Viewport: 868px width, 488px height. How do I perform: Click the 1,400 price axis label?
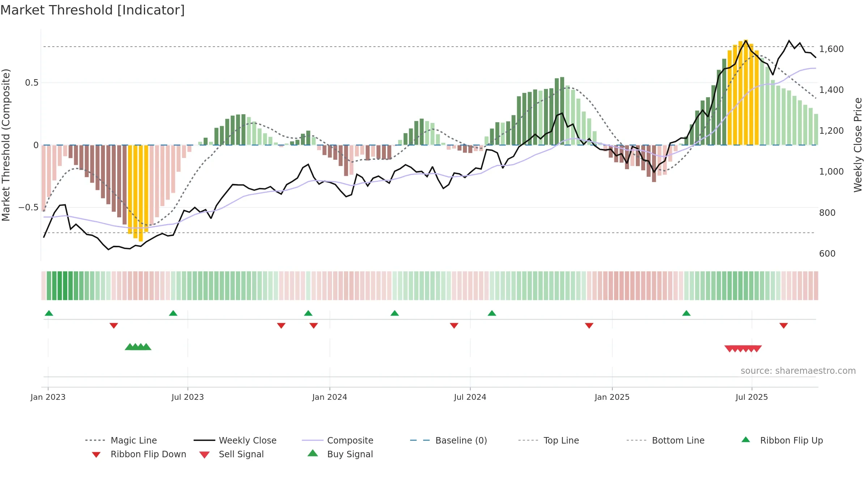coord(831,90)
